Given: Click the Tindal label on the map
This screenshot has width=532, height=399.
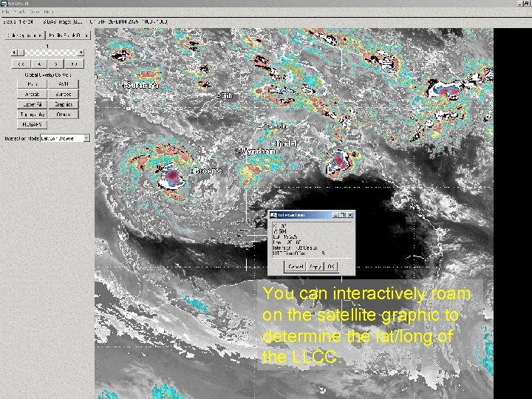Looking at the screenshot, I should pos(287,144).
